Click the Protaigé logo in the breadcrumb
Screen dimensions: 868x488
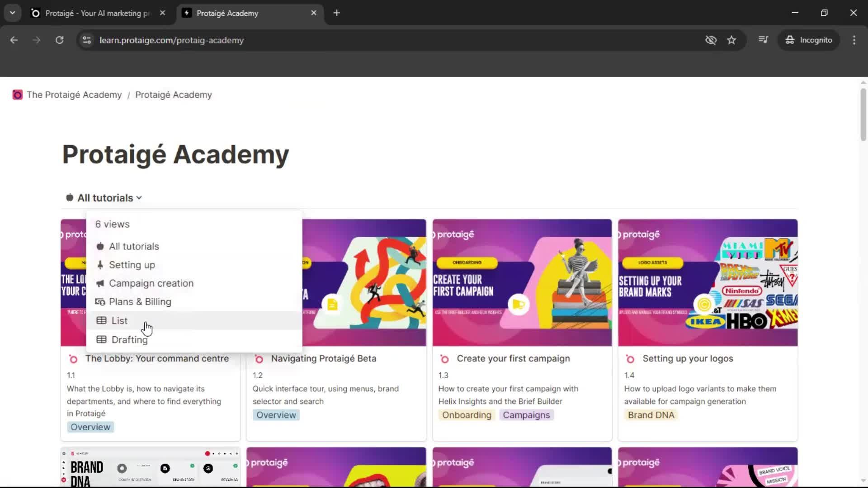[x=17, y=95]
